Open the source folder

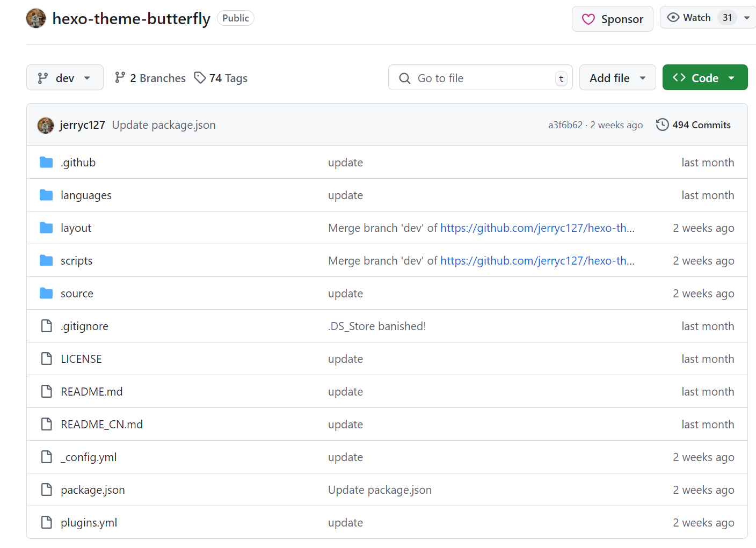[x=77, y=294]
